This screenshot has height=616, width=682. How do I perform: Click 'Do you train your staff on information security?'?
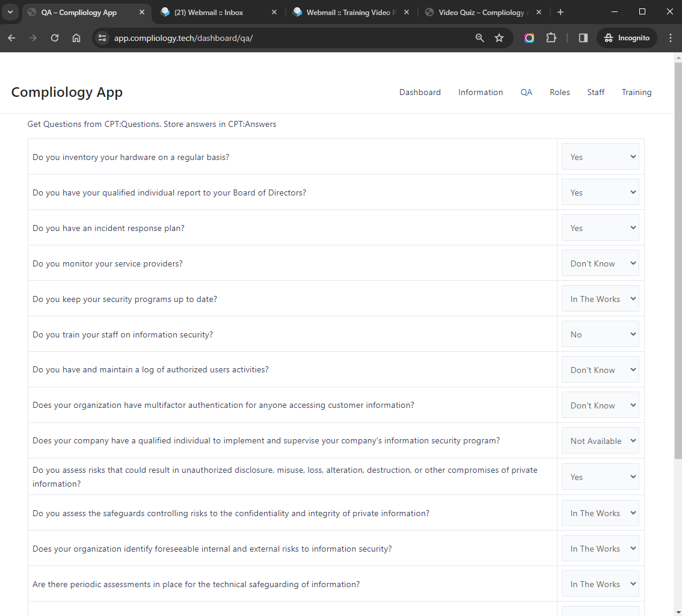click(123, 334)
